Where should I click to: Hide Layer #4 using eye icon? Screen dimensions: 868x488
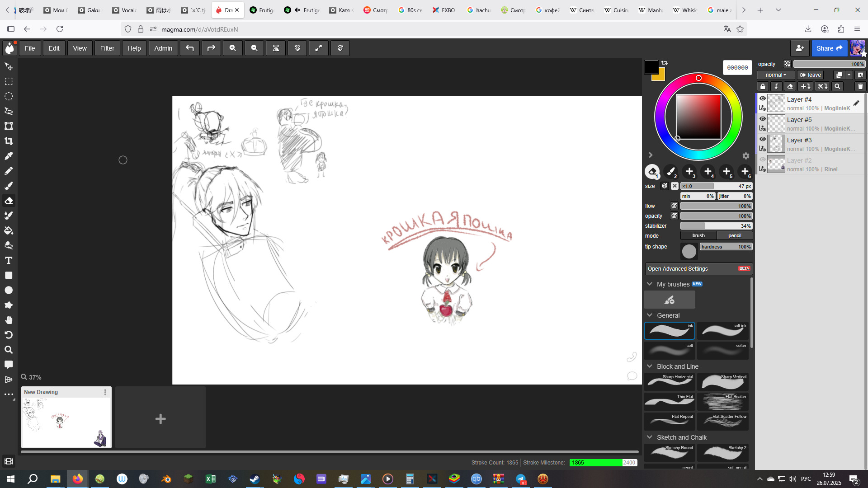[763, 99]
